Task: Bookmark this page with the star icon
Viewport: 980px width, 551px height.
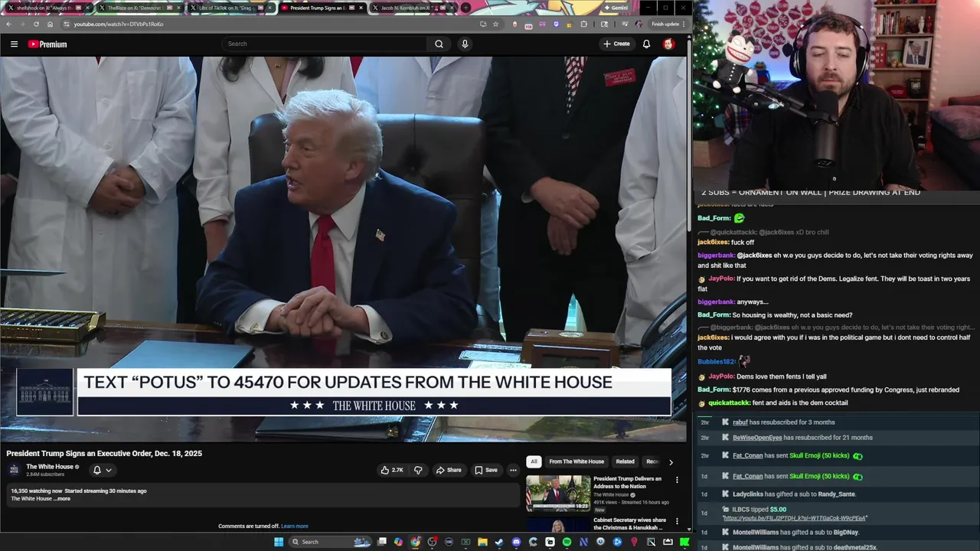Action: 495,24
